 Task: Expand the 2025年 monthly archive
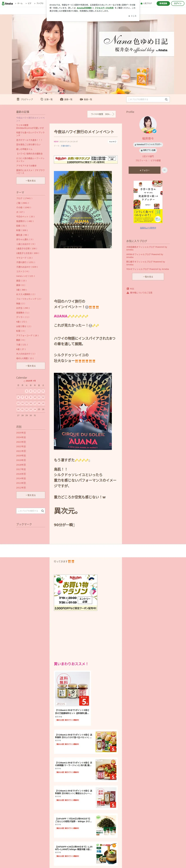(x=25, y=433)
